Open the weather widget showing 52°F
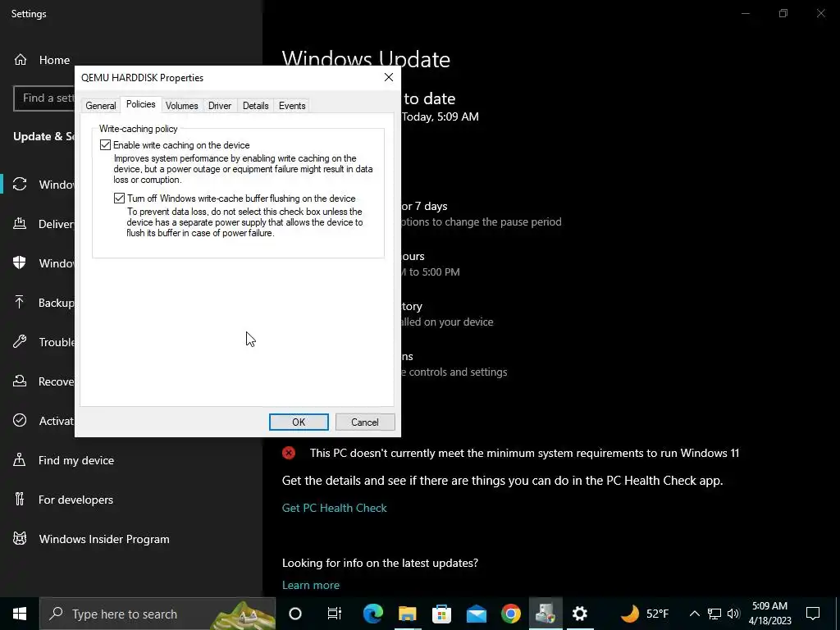The width and height of the screenshot is (840, 630). tap(645, 614)
